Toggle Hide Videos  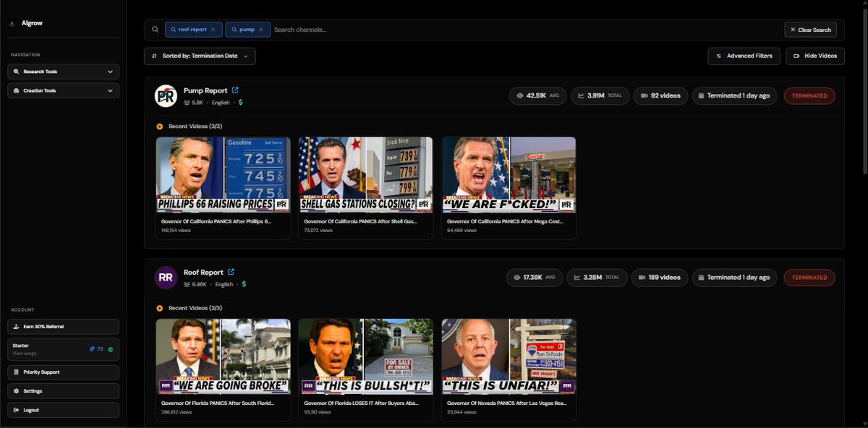pyautogui.click(x=815, y=56)
